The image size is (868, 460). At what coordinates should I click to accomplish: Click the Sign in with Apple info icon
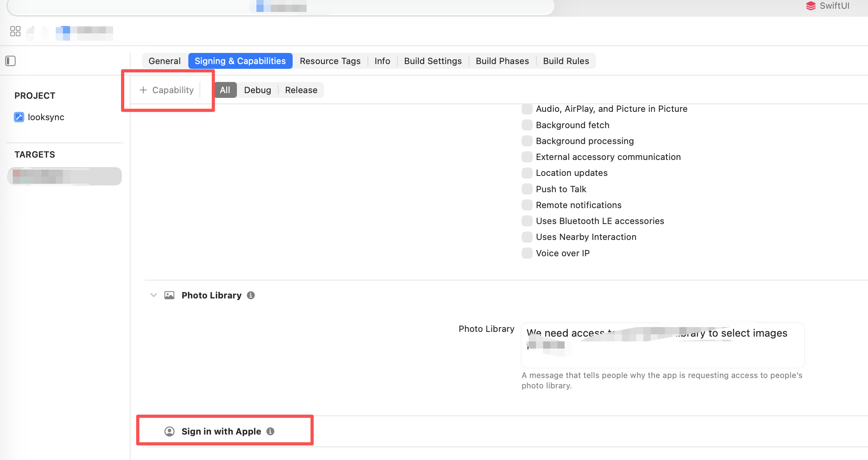coord(270,431)
